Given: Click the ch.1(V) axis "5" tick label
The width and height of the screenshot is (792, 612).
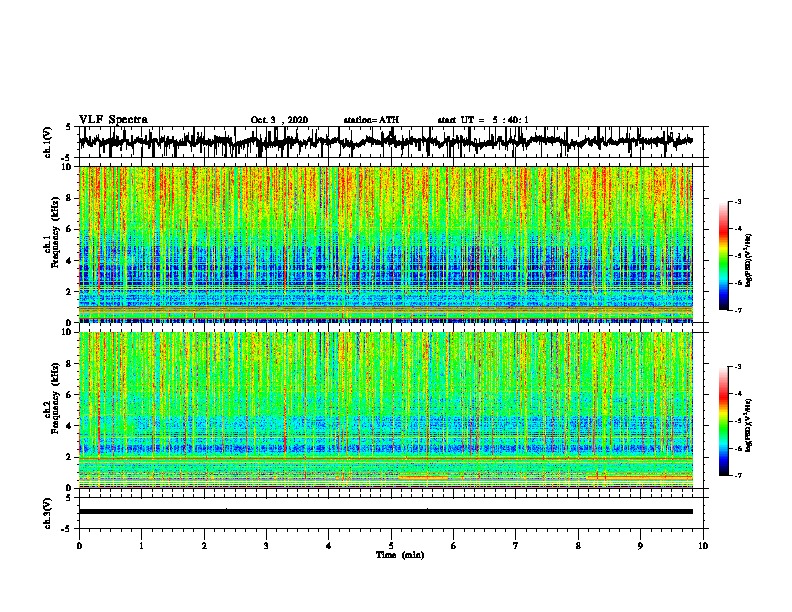Looking at the screenshot, I should [x=68, y=127].
